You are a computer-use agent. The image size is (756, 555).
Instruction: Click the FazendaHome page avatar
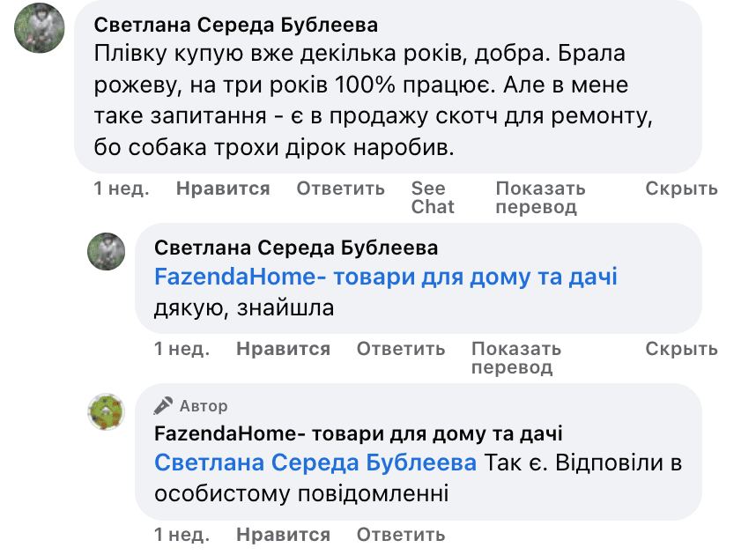point(106,411)
